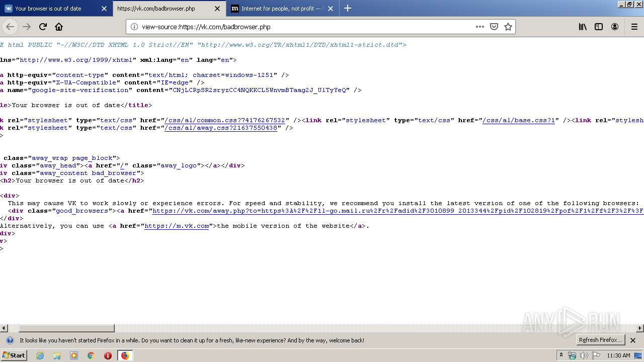Open the media player taskbar icon
644x362 pixels.
pyautogui.click(x=74, y=355)
